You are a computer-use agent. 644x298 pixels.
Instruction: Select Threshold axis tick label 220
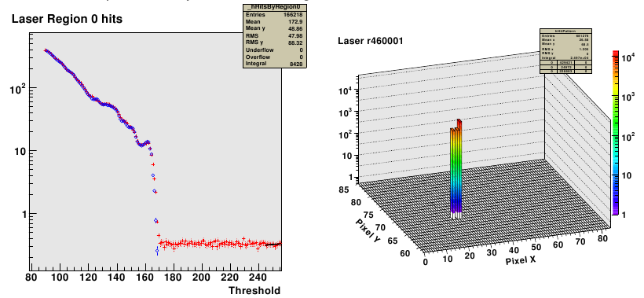pyautogui.click(x=230, y=277)
